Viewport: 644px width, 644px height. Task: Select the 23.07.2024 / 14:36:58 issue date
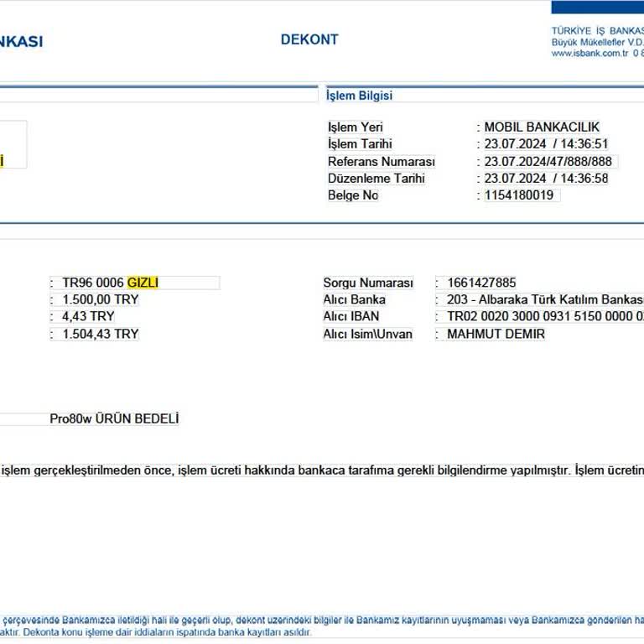click(546, 179)
